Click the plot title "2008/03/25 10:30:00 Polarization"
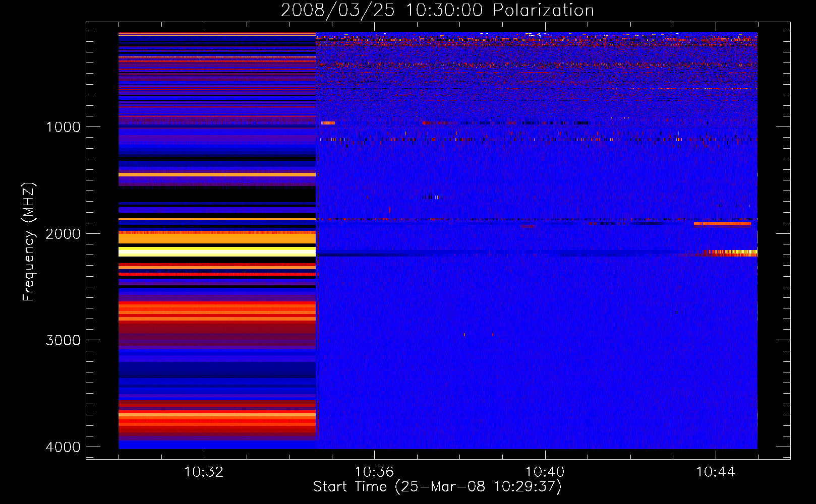Viewport: 816px width, 504px height. click(x=437, y=10)
